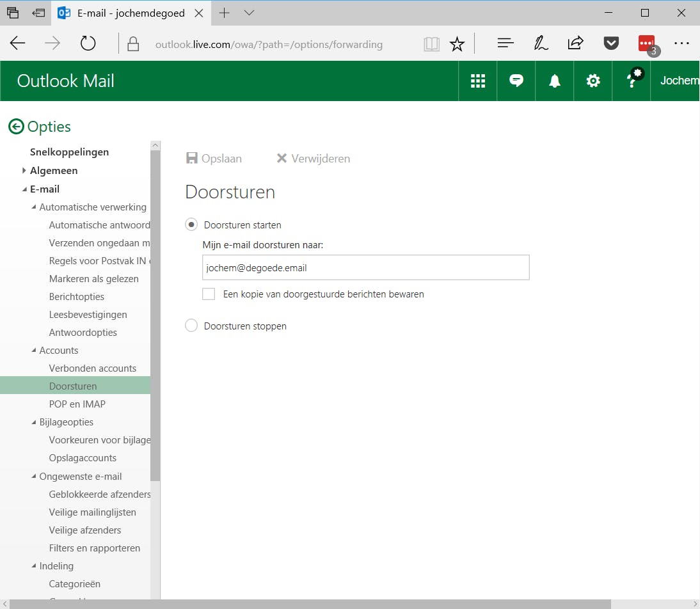Open settings with the gear icon
This screenshot has width=700, height=609.
[593, 81]
